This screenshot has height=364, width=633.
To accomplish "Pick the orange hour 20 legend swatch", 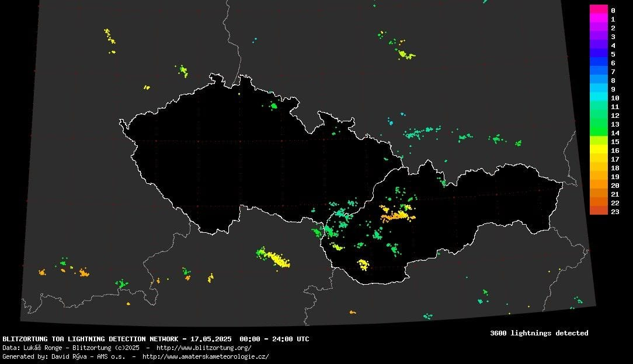I will (599, 185).
